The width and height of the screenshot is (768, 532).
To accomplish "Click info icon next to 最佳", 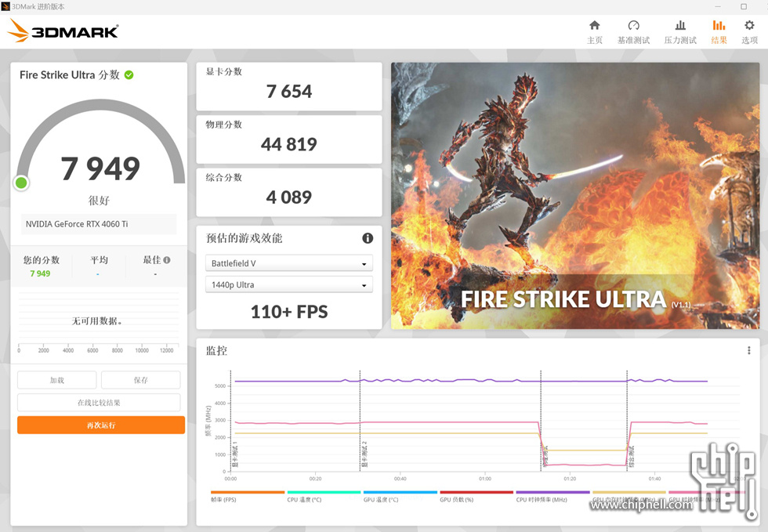I will pos(167,260).
